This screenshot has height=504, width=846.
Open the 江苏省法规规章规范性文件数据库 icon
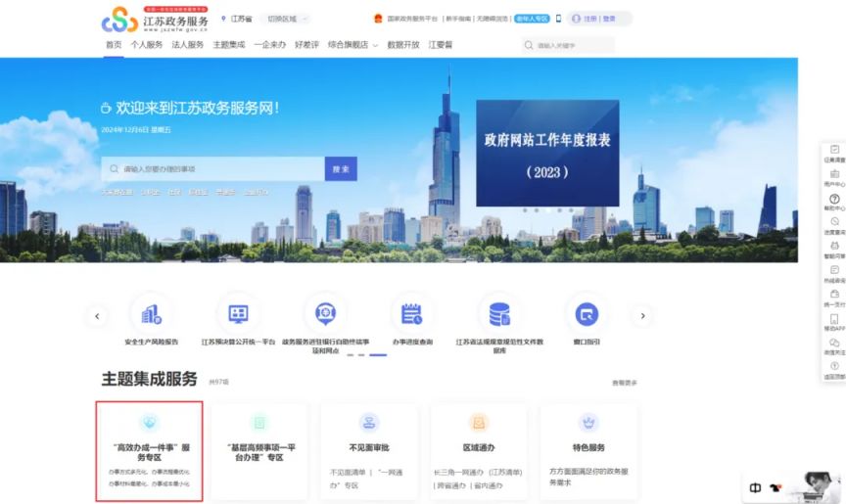(x=499, y=315)
